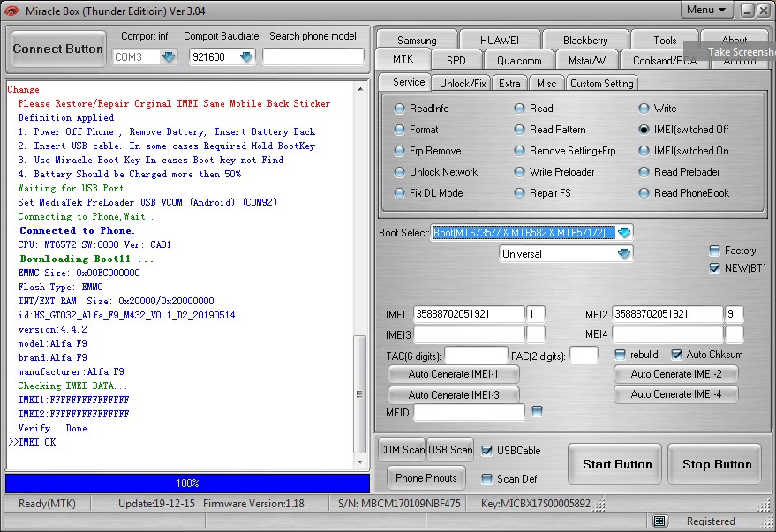The image size is (776, 532).
Task: Click the Search phone model field
Action: pyautogui.click(x=313, y=56)
